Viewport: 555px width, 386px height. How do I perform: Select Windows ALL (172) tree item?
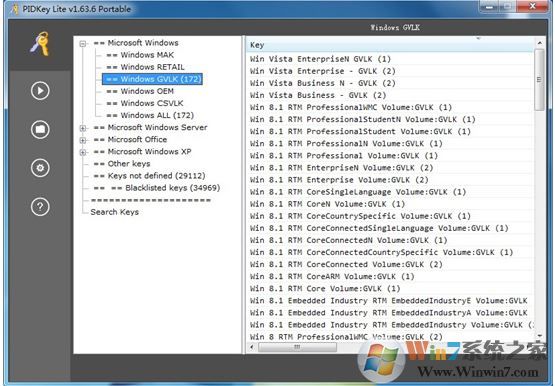(150, 115)
